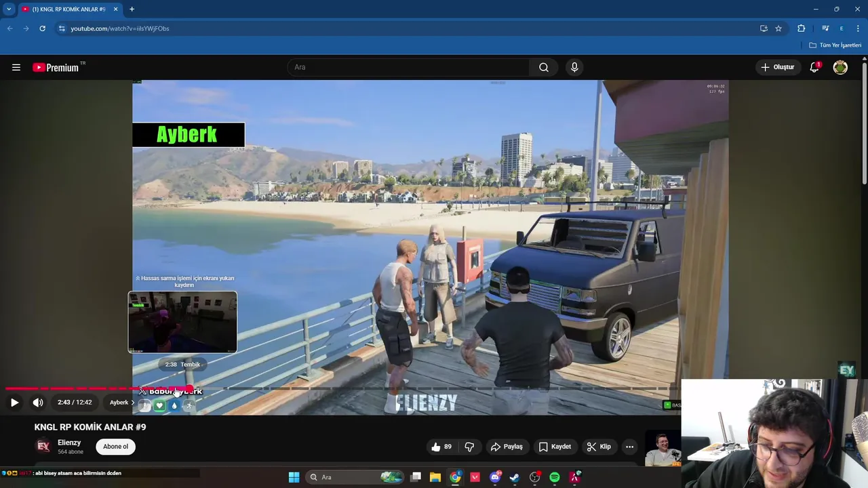This screenshot has height=488, width=868.
Task: Install app icon in address bar
Action: tap(764, 28)
